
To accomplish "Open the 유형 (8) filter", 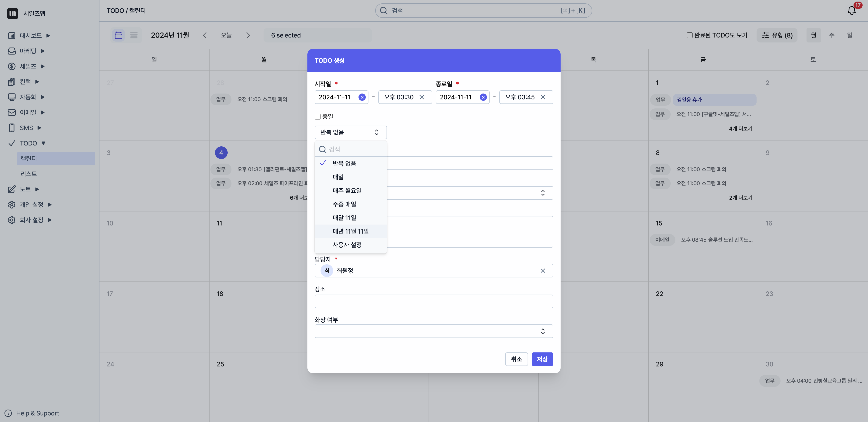I will (777, 35).
